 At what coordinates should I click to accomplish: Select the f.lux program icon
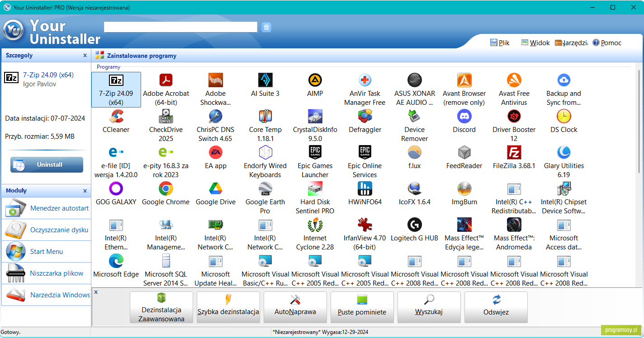[415, 153]
